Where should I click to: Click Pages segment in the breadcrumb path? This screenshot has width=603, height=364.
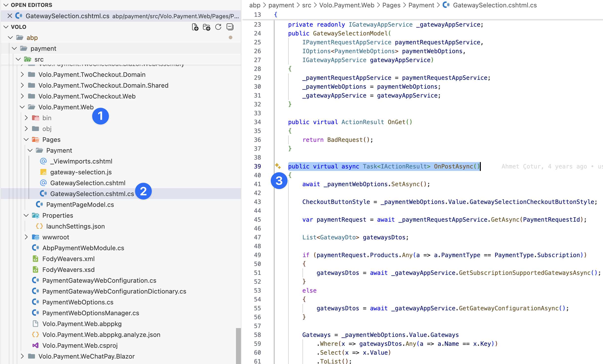(391, 5)
